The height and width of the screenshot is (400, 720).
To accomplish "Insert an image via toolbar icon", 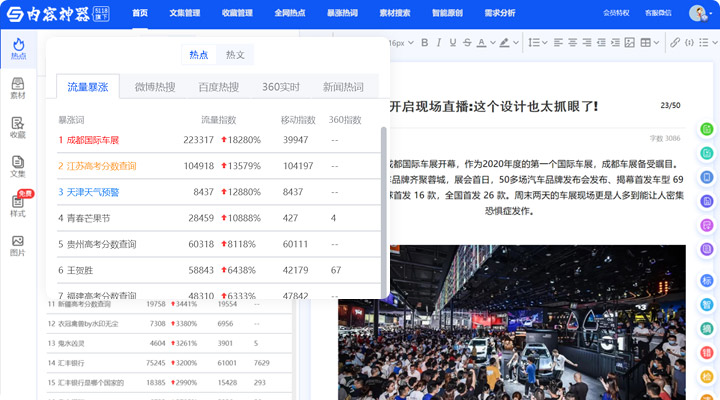I will point(630,43).
